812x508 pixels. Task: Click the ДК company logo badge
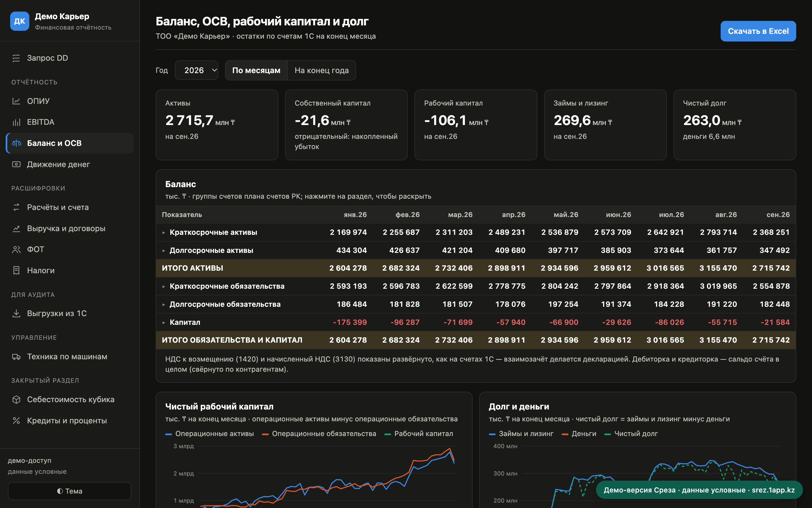click(20, 21)
